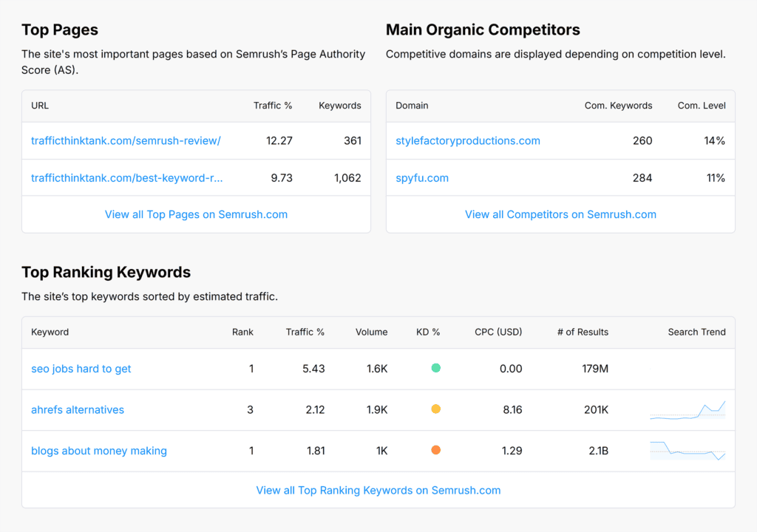Viewport: 757px width, 532px height.
Task: Click the ahrefs alternatives search trend sparkline
Action: pyautogui.click(x=688, y=410)
